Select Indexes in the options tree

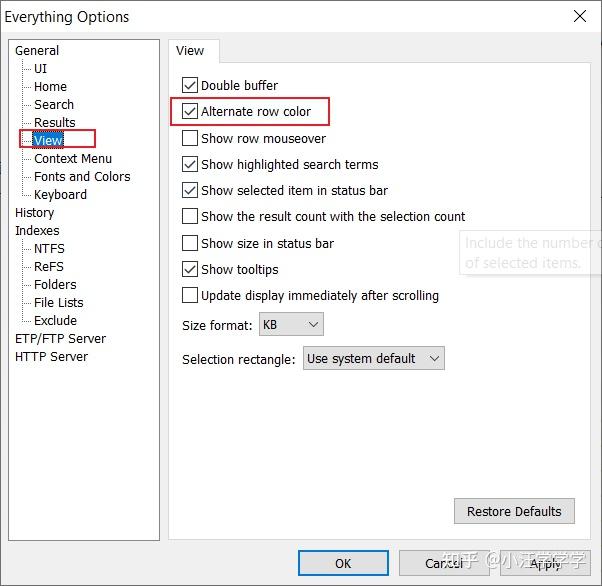pyautogui.click(x=37, y=230)
